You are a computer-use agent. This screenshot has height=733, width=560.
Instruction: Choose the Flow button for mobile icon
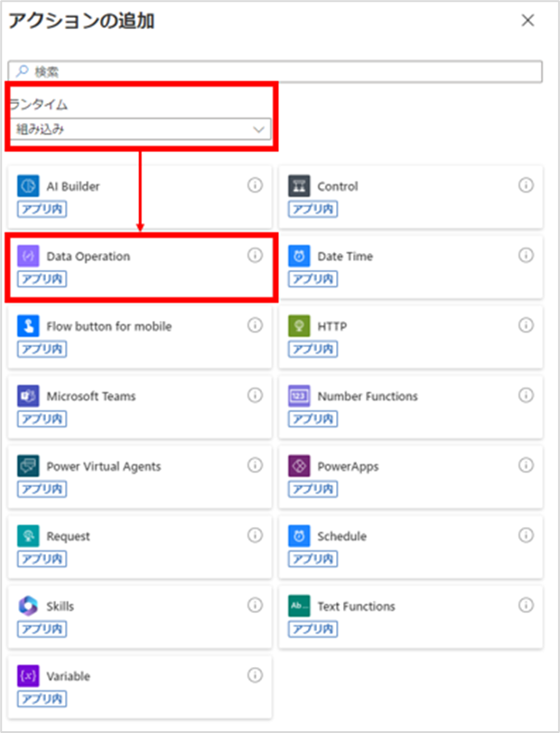(x=28, y=326)
